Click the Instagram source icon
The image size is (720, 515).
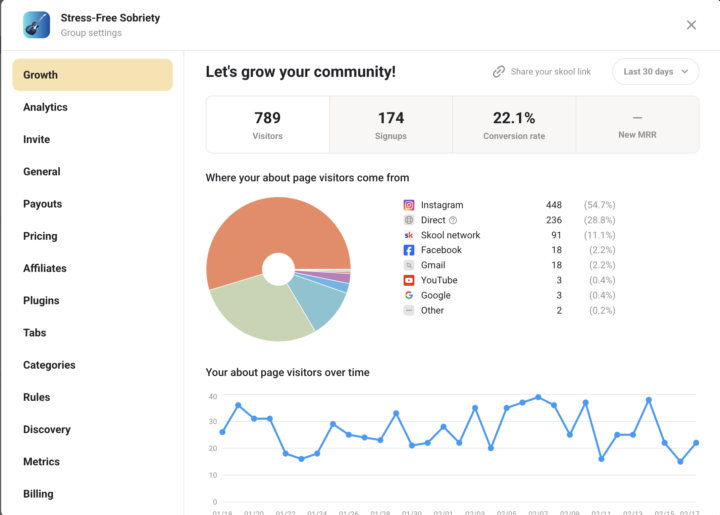click(409, 205)
